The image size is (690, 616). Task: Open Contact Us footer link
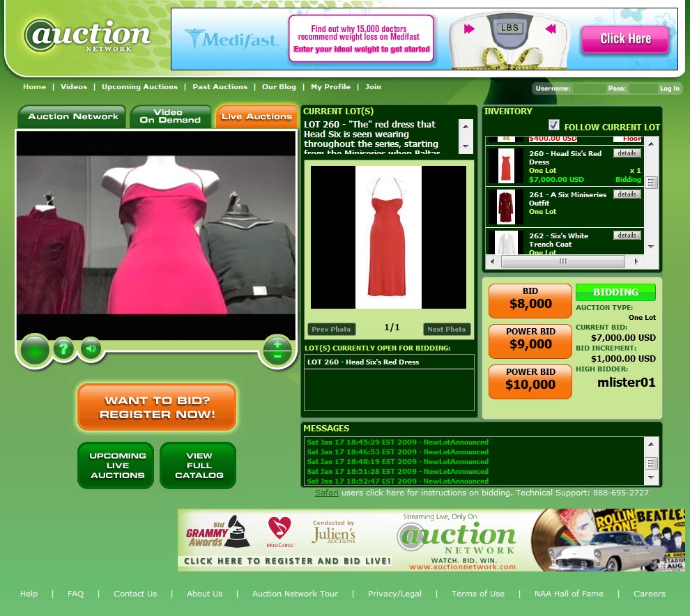(x=135, y=594)
